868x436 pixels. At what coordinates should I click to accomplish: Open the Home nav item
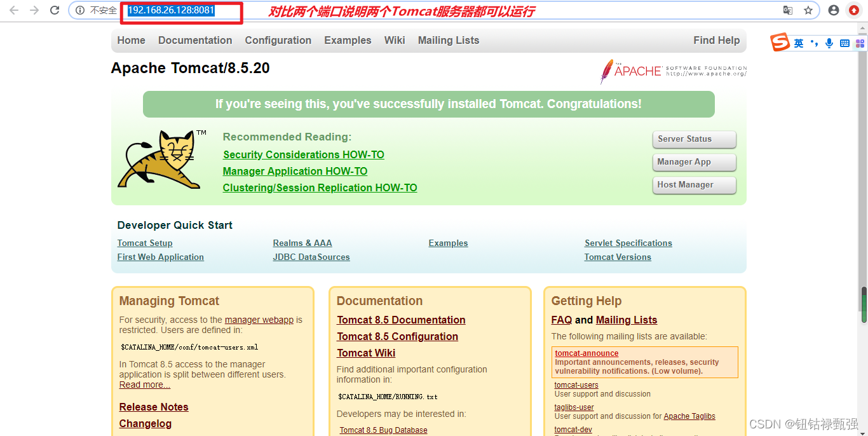click(132, 40)
